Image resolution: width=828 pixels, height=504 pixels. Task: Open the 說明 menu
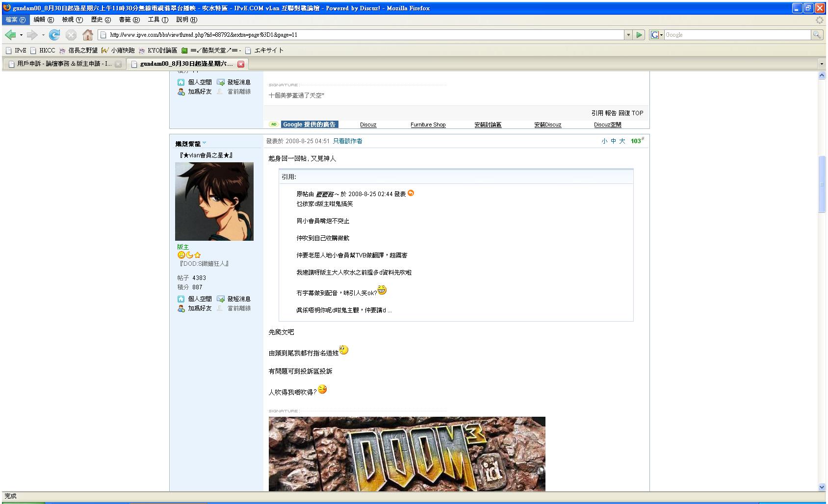coord(187,20)
